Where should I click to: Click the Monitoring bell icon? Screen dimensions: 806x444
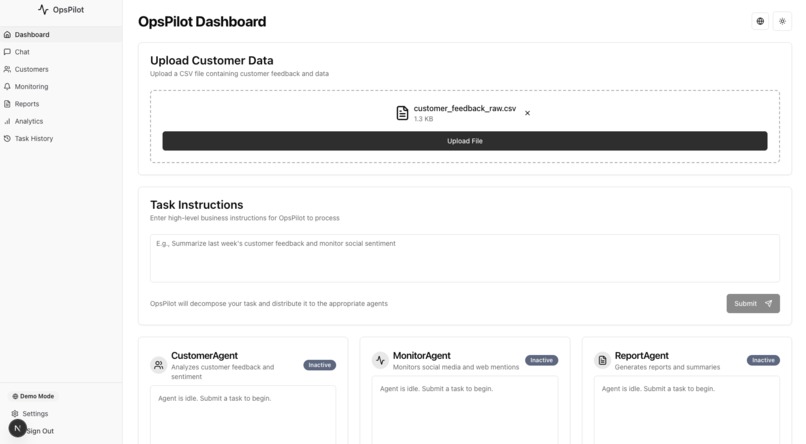click(x=7, y=86)
